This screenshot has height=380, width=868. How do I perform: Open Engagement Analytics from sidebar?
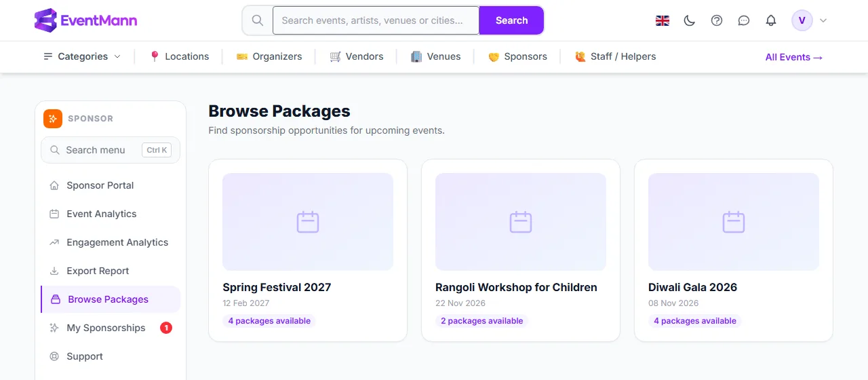(x=111, y=242)
